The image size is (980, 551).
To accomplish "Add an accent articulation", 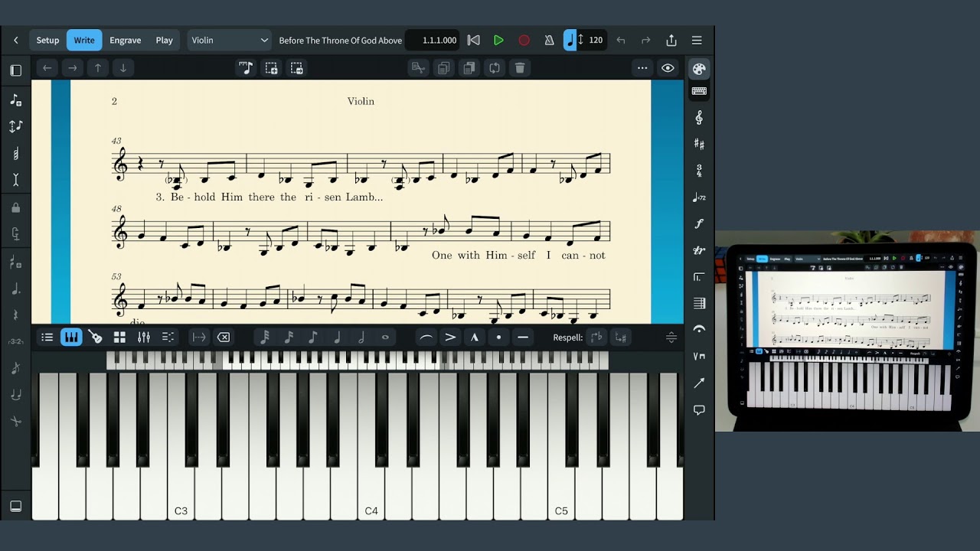I will click(x=450, y=337).
